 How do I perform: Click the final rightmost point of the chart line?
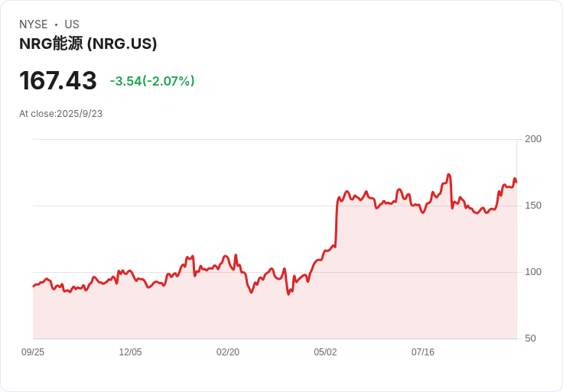coord(516,182)
